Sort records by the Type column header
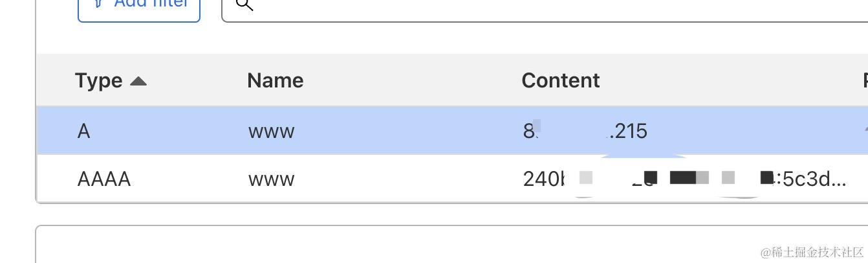 pos(98,80)
